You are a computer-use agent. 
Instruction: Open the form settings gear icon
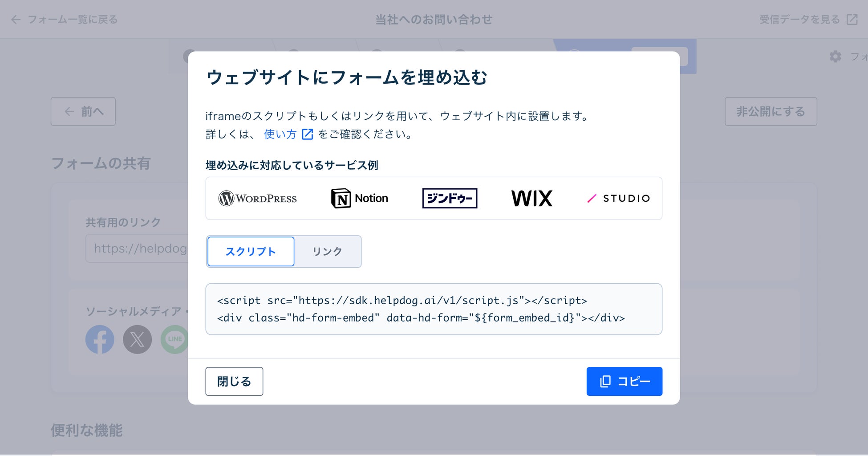pyautogui.click(x=836, y=57)
